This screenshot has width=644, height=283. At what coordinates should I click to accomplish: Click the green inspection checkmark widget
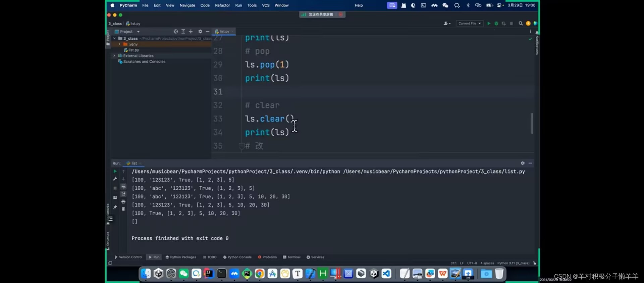coord(530,39)
